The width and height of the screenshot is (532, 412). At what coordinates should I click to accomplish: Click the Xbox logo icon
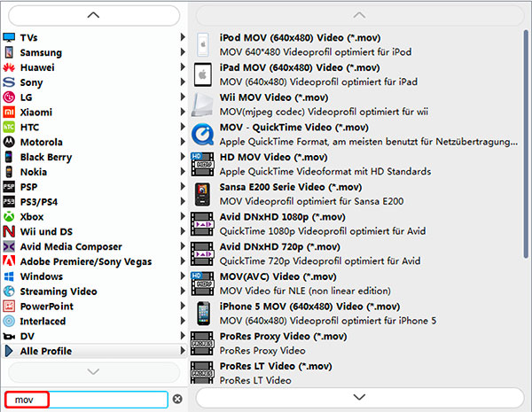pos(9,216)
